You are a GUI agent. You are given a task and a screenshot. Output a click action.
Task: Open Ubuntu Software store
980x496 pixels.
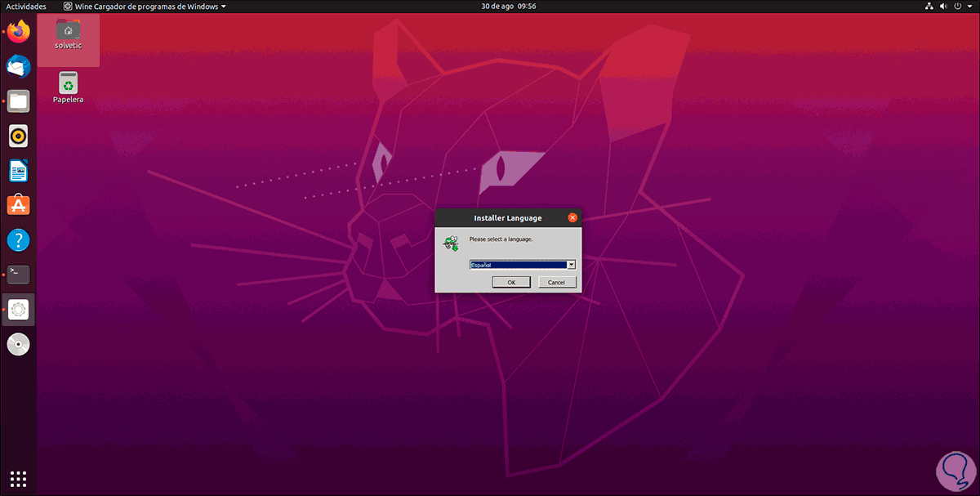[x=18, y=205]
